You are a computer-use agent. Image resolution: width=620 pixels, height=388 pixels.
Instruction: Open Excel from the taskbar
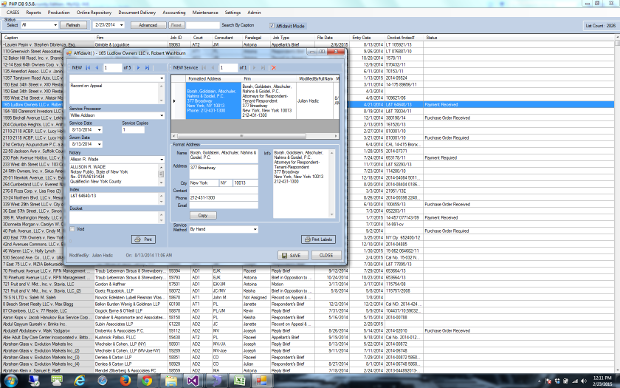pyautogui.click(x=239, y=380)
